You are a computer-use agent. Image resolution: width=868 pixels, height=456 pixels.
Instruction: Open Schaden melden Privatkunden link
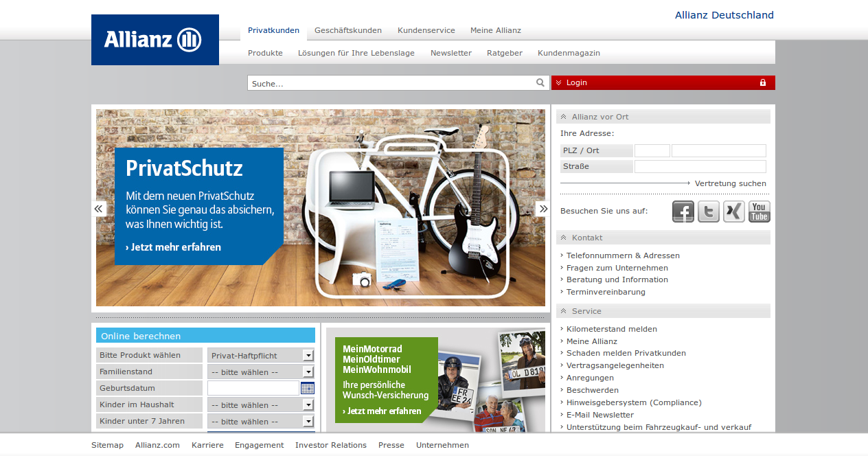(x=626, y=353)
